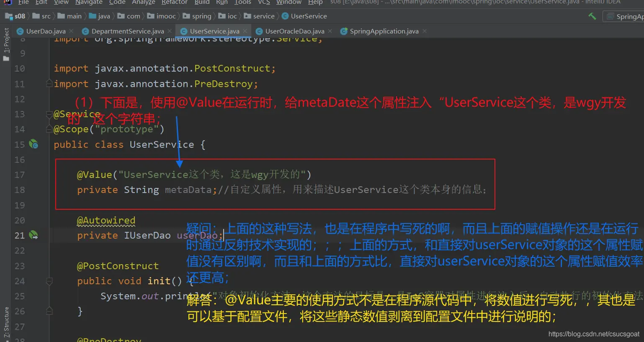Collapse the fold marker beside @Scope on line 14
This screenshot has width=644, height=342.
pos(49,129)
